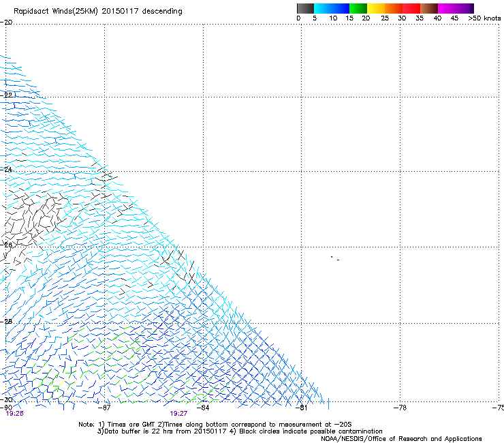
Task: Click the '-22' latitude axis label
Action: (x=6, y=95)
